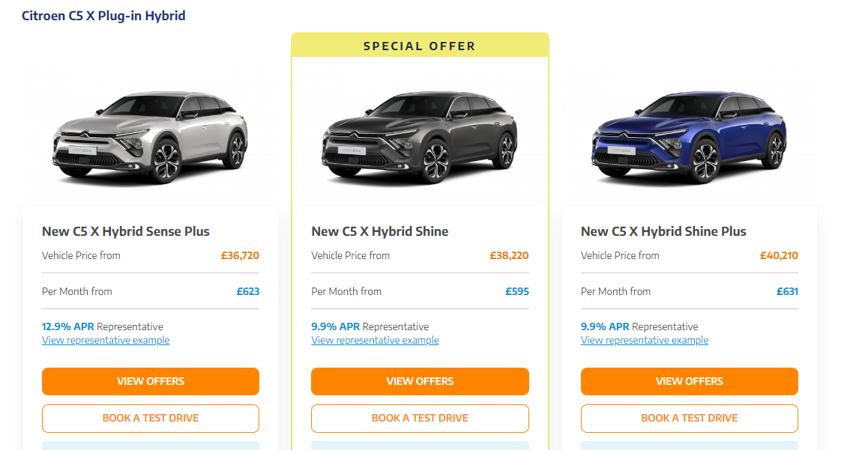
Task: Select the New C5 X Hybrid Shine Plus title
Action: click(x=663, y=231)
